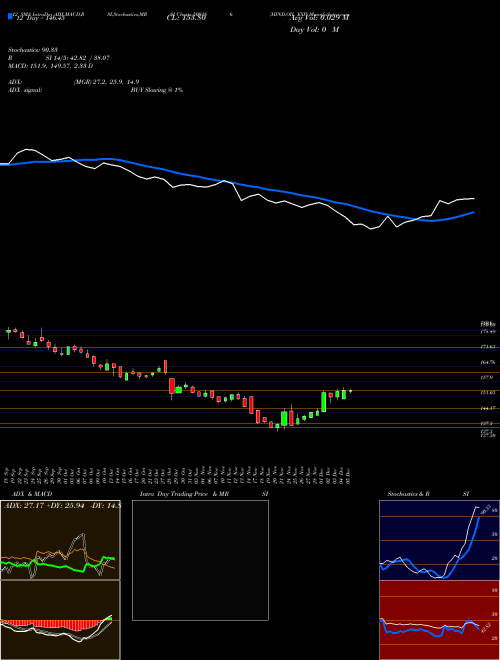Click the last green candlestick before the final doji
The height and width of the screenshot is (660, 500).
point(344,394)
